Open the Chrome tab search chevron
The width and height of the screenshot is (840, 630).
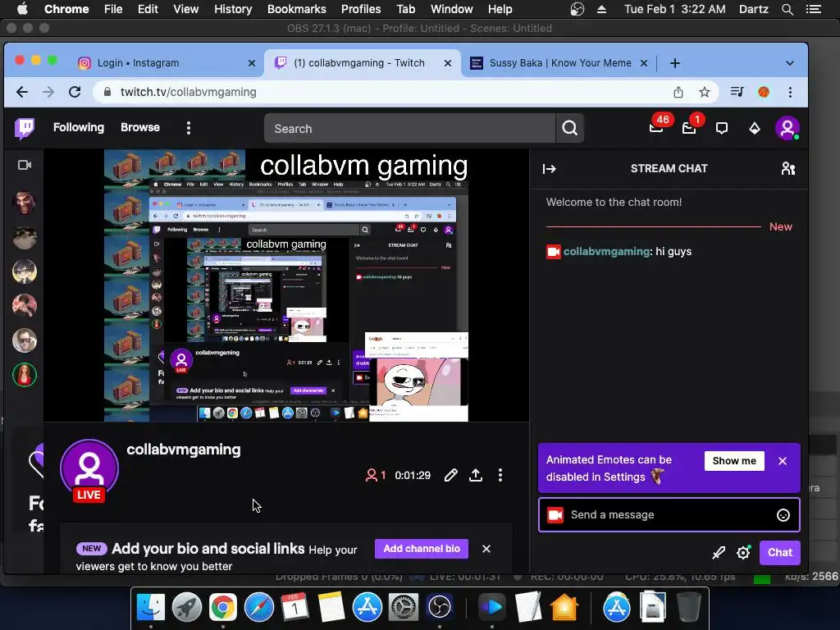(x=790, y=63)
